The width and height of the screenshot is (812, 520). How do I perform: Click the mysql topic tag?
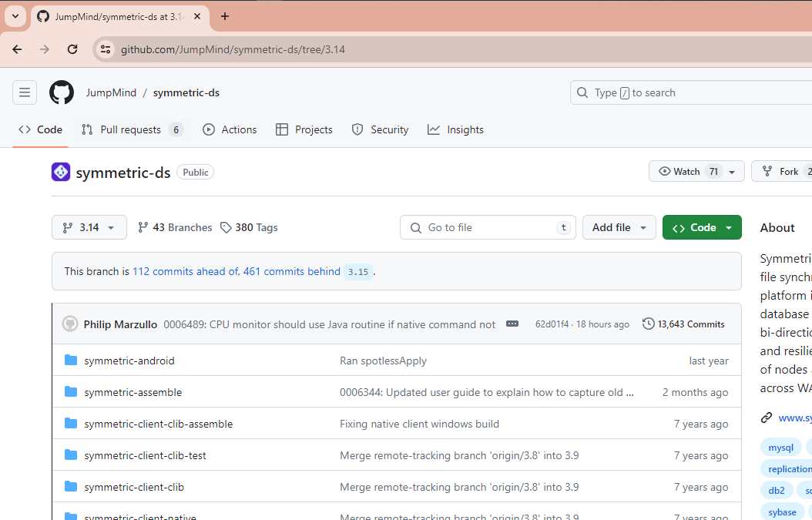pos(780,448)
